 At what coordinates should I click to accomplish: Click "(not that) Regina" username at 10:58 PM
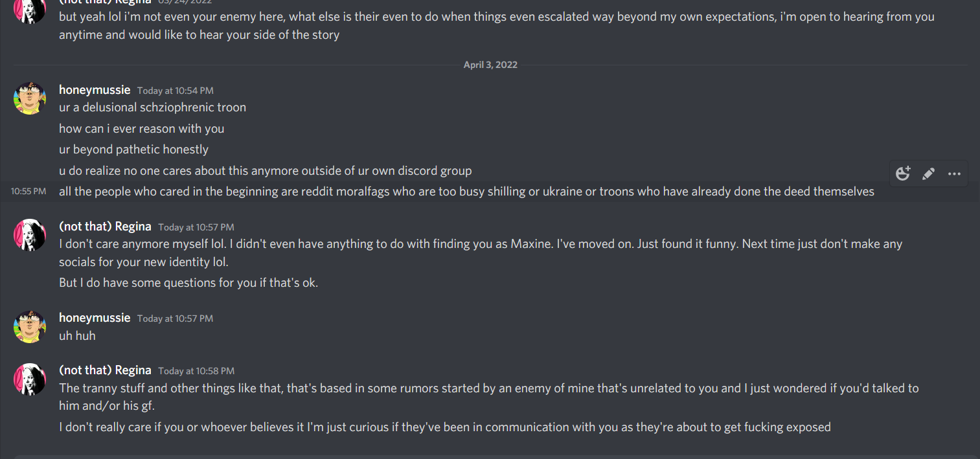pos(105,370)
